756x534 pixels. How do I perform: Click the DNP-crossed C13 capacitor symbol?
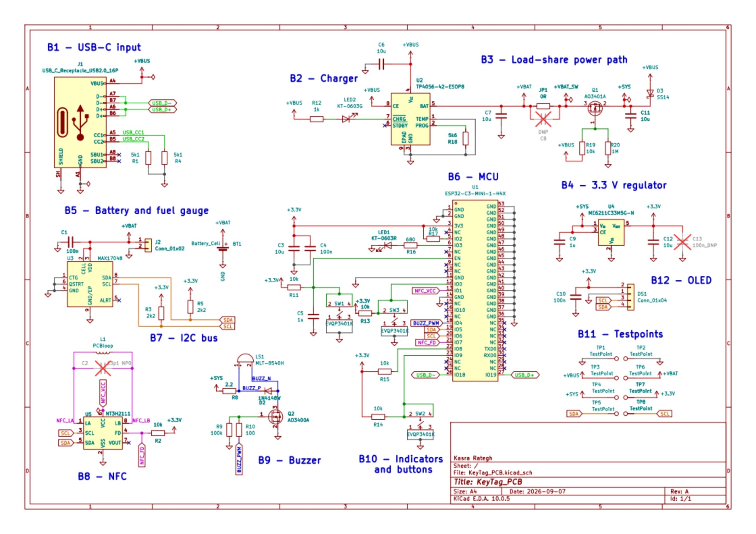[682, 242]
